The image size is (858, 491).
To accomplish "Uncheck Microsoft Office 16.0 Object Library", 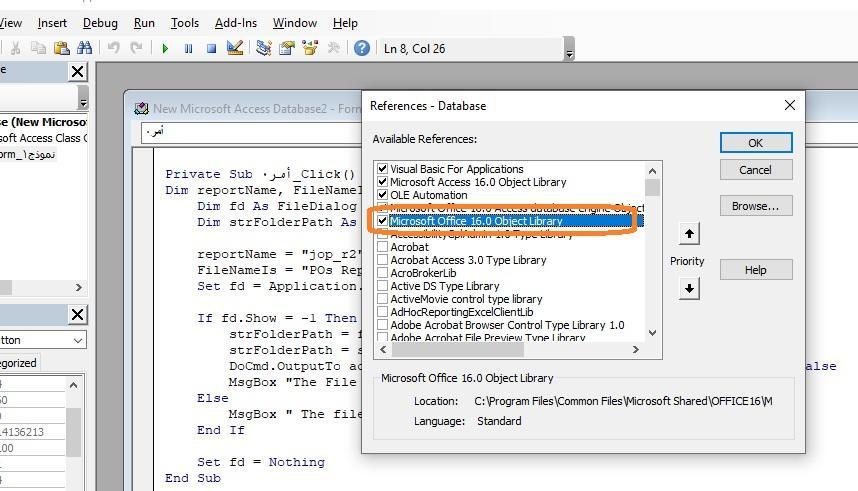I will pos(382,221).
